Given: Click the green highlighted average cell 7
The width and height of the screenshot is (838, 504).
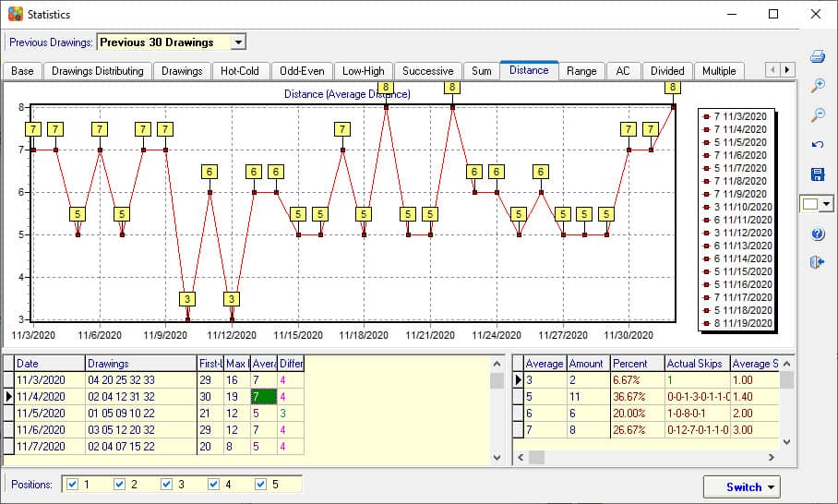Looking at the screenshot, I should click(x=264, y=397).
